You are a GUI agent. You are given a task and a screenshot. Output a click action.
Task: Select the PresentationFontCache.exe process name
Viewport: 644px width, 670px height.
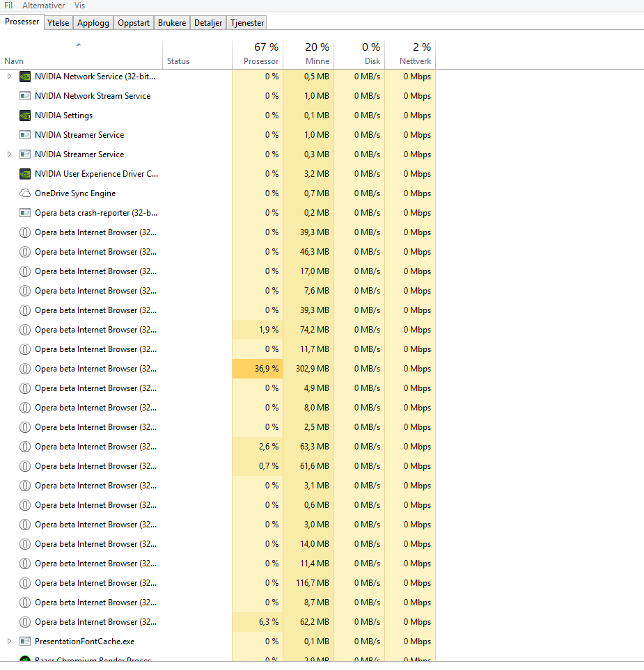tap(85, 641)
